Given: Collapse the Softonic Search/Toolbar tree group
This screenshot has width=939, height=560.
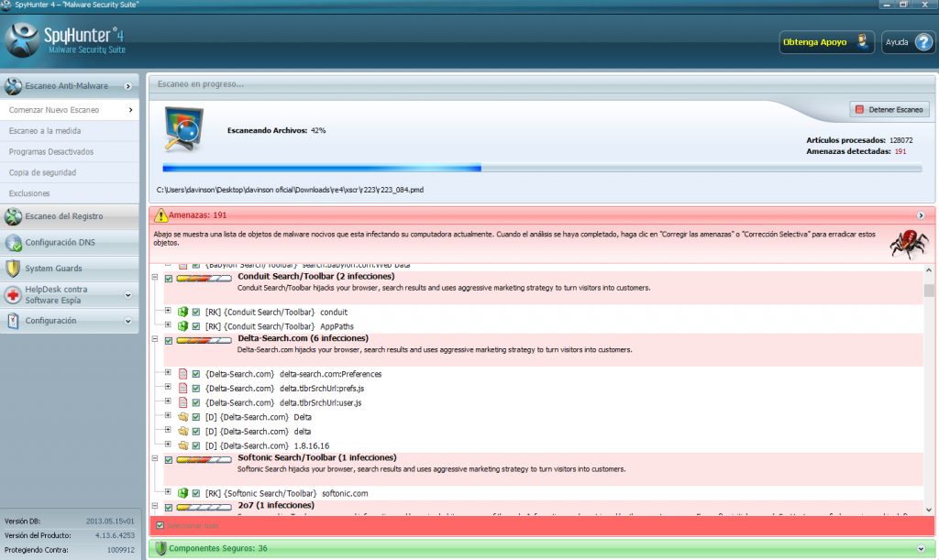Looking at the screenshot, I should pos(154,458).
